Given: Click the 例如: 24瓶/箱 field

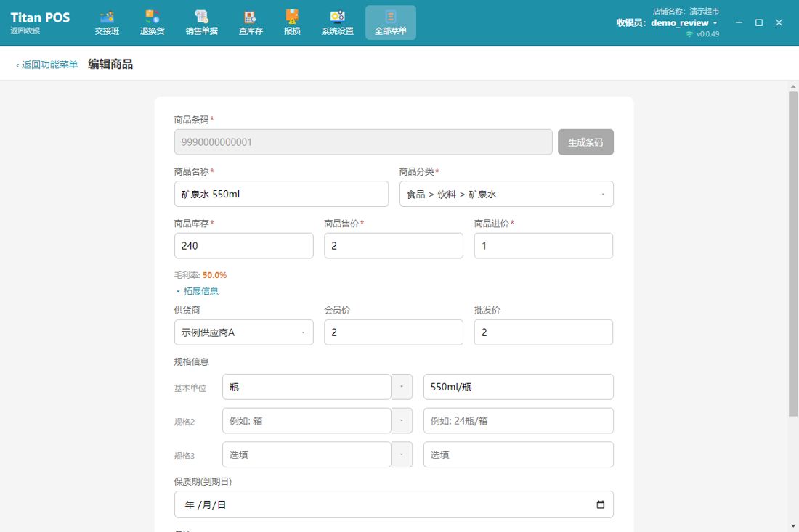Looking at the screenshot, I should [518, 420].
